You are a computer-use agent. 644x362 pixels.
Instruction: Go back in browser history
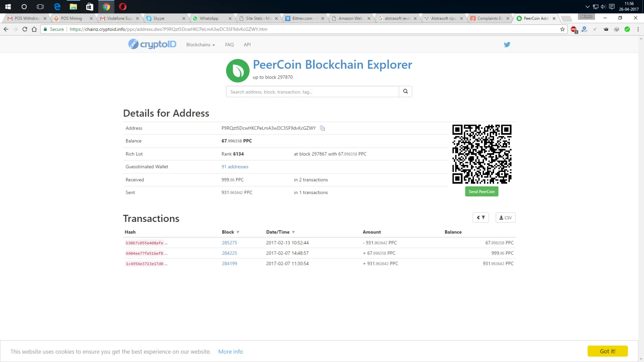pyautogui.click(x=6, y=29)
